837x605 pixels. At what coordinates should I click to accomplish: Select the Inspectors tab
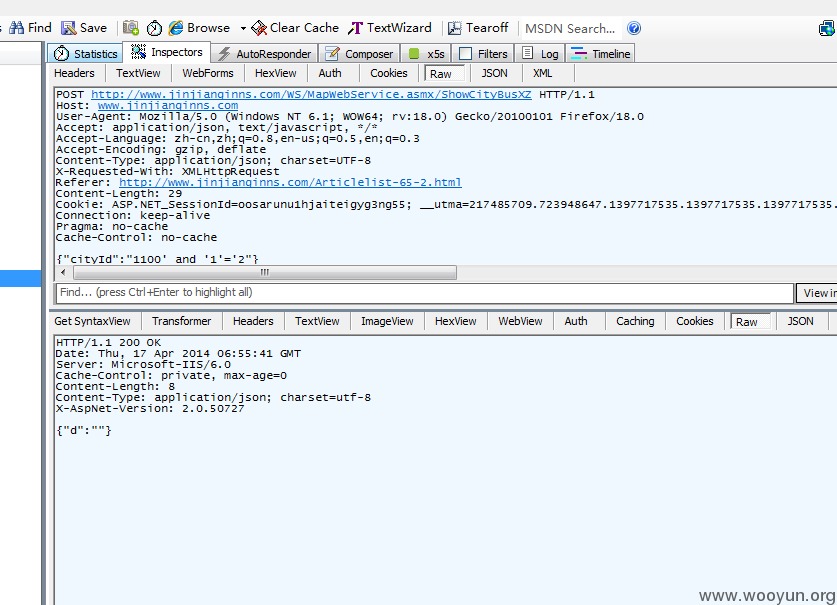(167, 52)
